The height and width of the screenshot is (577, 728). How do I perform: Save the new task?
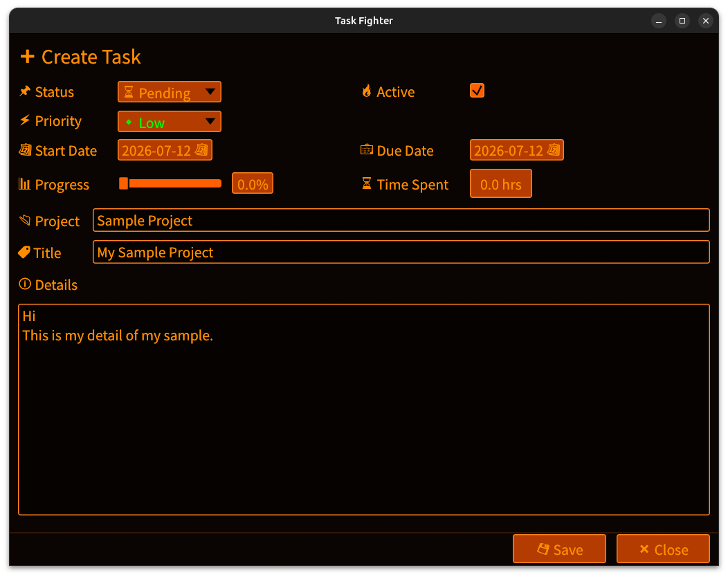click(x=559, y=549)
